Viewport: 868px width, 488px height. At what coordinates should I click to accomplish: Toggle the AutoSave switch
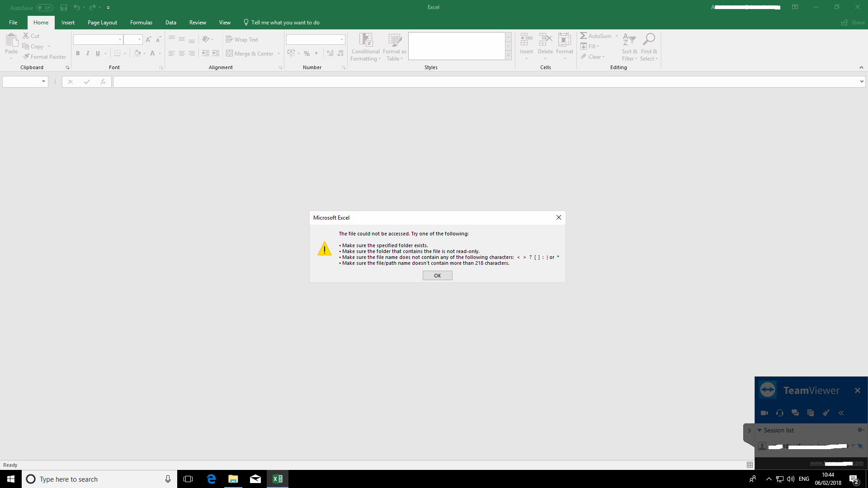45,8
